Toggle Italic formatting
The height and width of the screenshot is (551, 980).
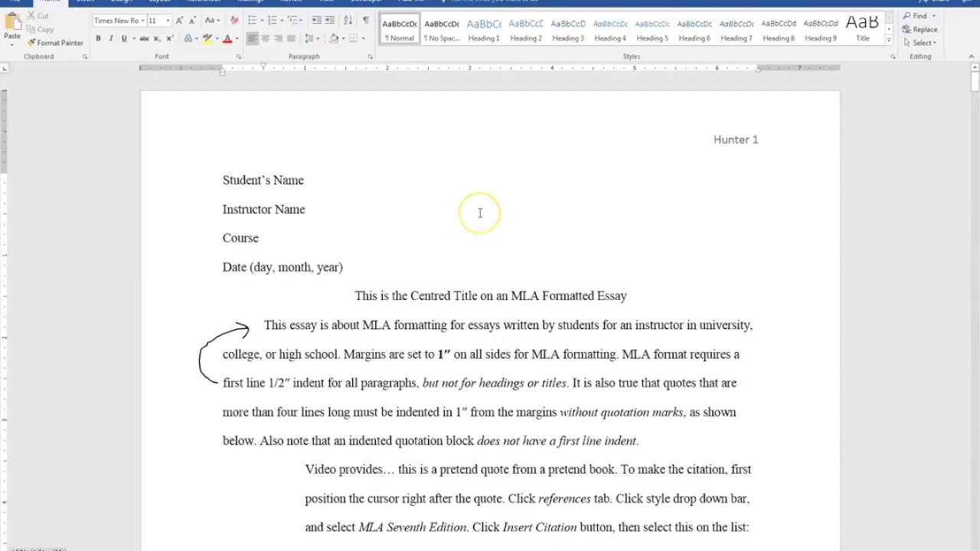pos(111,38)
